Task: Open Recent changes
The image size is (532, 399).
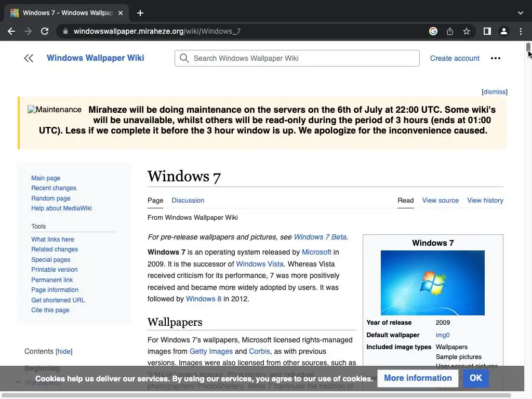Action: tap(54, 188)
